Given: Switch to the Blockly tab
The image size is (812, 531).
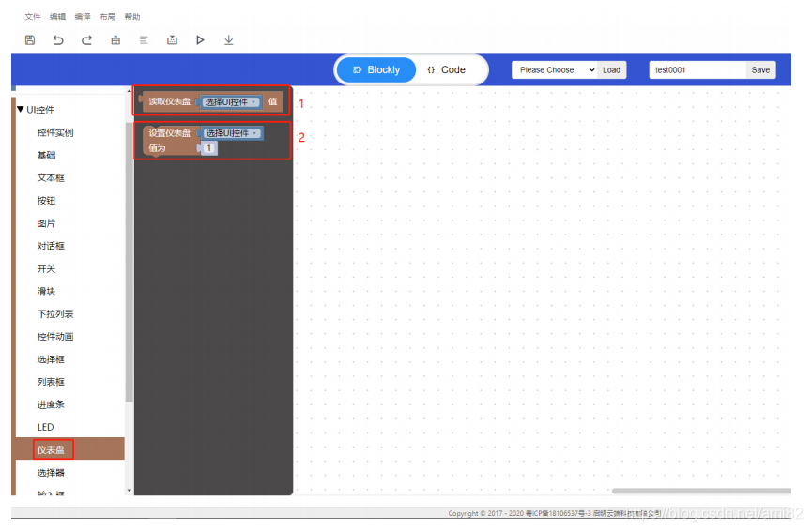Looking at the screenshot, I should point(376,69).
